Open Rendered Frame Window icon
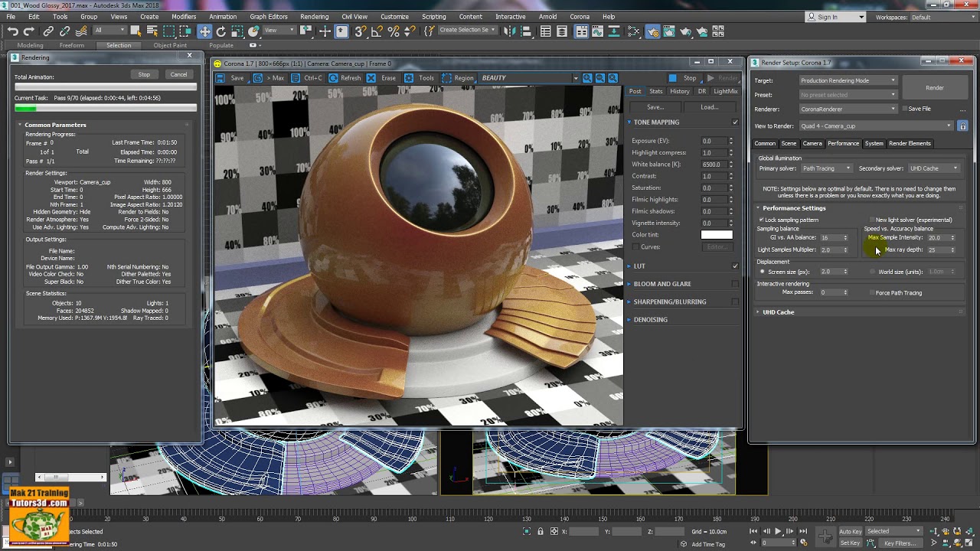Viewport: 980px width, 551px height. 668,31
